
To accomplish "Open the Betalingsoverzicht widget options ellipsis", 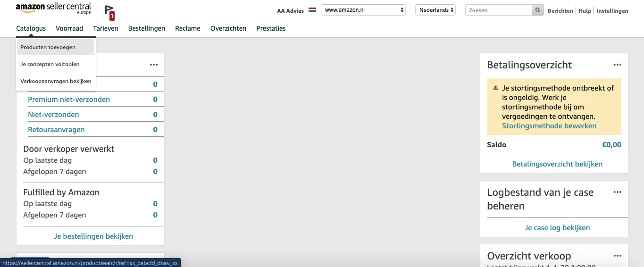I will [x=618, y=65].
